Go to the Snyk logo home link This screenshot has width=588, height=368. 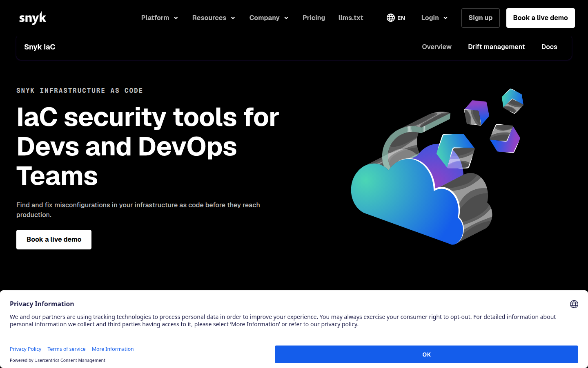click(x=33, y=18)
